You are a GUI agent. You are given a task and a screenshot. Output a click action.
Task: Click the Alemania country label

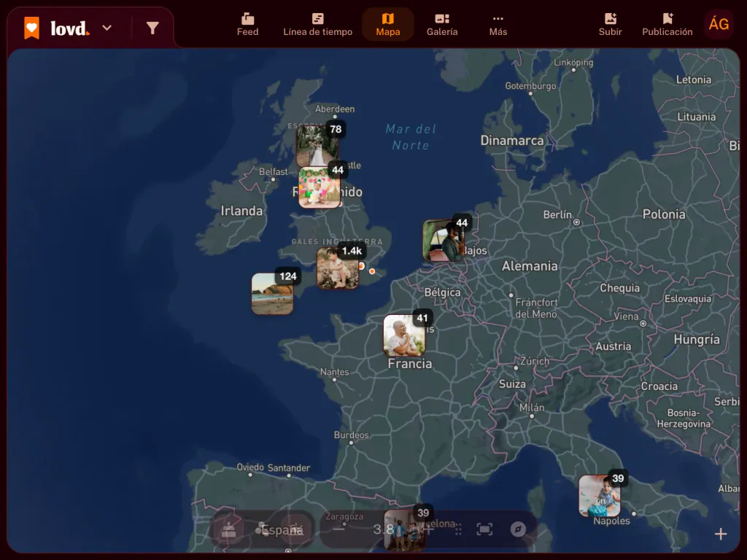pyautogui.click(x=530, y=265)
